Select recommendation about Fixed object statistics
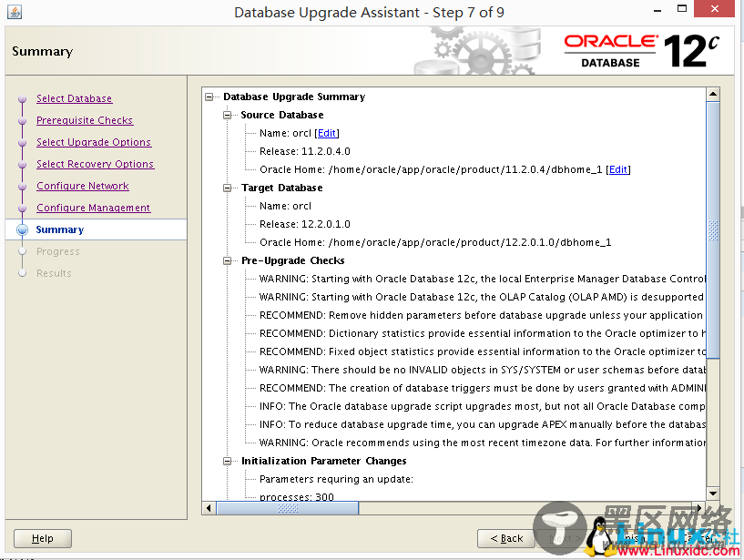744x560 pixels. [x=482, y=351]
